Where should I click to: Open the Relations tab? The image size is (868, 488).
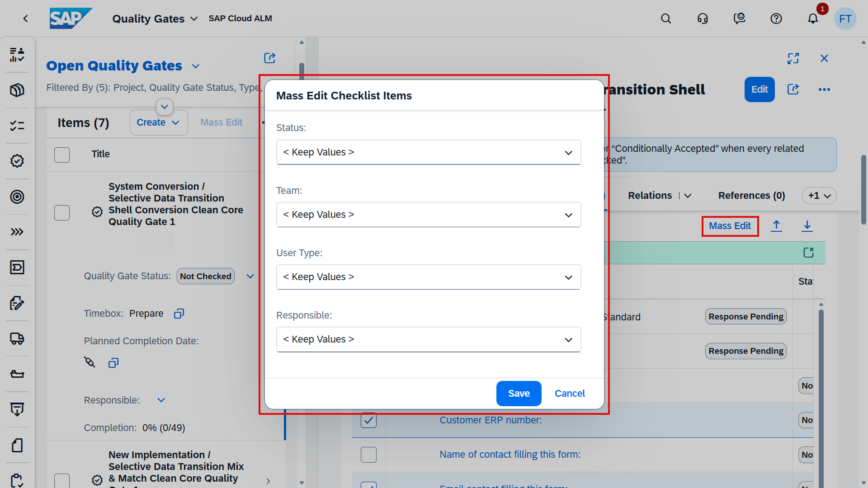click(650, 196)
